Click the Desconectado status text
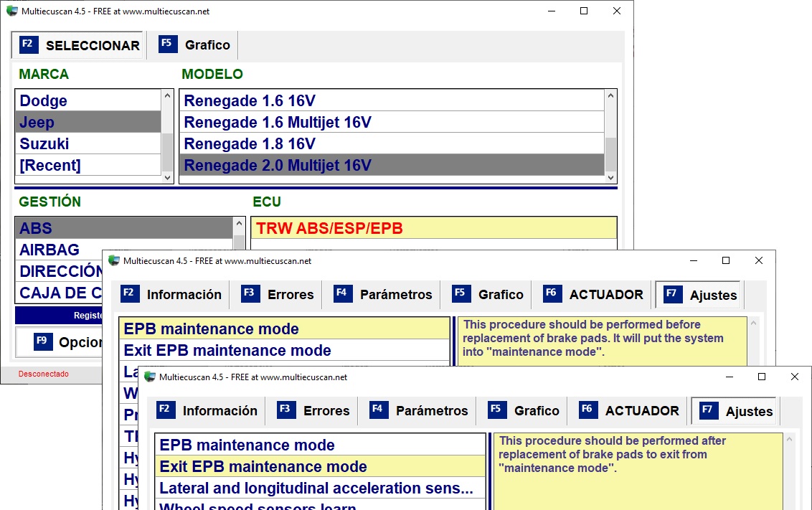 44,374
